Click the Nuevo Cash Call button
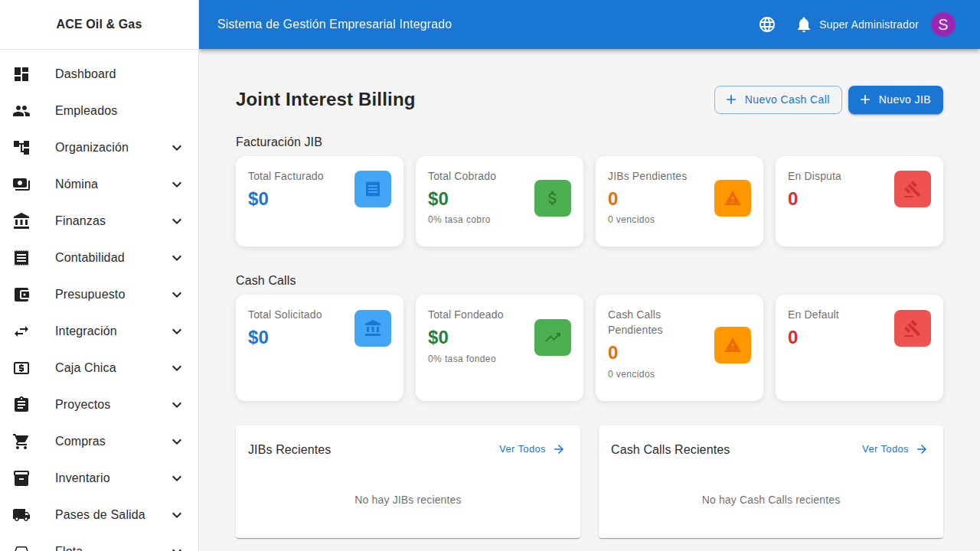The image size is (980, 551). 778,99
